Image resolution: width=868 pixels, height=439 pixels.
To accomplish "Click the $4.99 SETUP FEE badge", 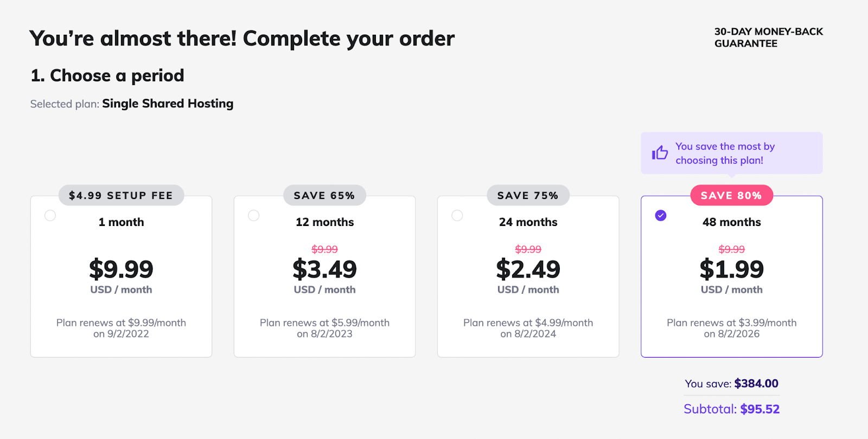I will [120, 195].
